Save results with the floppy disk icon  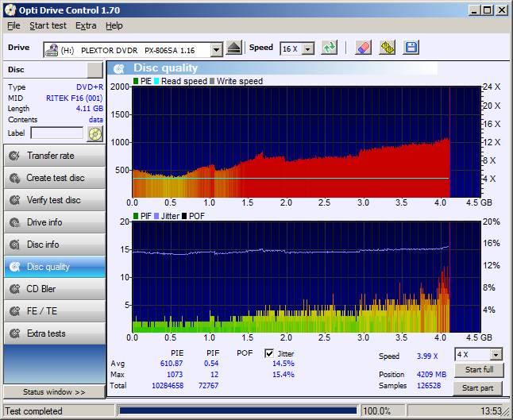coord(411,48)
